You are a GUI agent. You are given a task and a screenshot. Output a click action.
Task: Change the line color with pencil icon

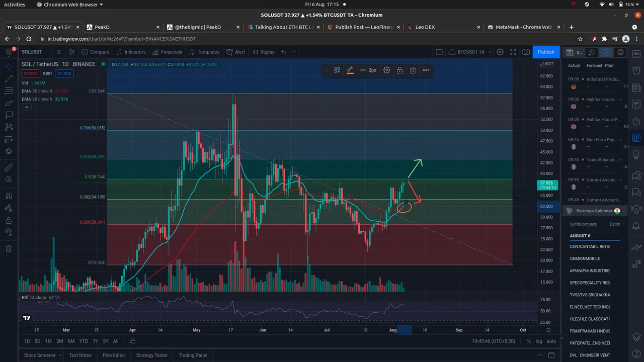pos(350,70)
